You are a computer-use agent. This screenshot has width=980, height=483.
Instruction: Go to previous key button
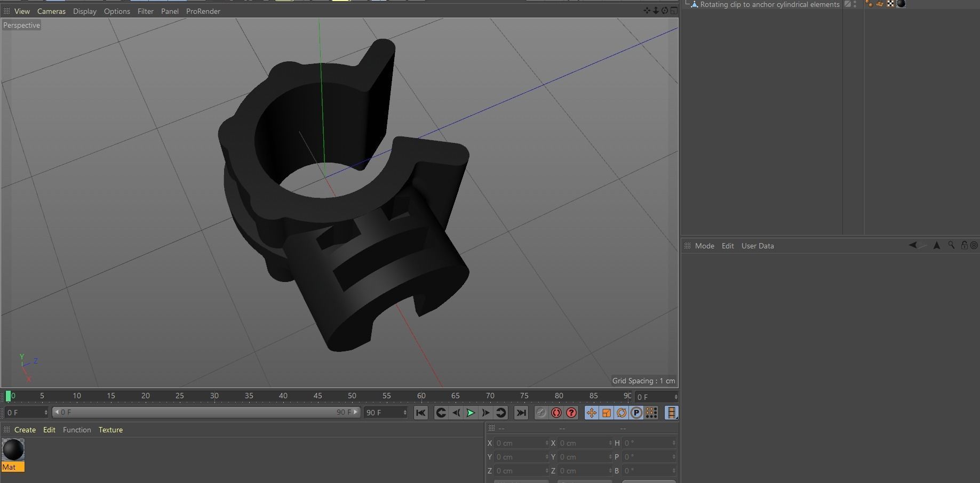(441, 413)
